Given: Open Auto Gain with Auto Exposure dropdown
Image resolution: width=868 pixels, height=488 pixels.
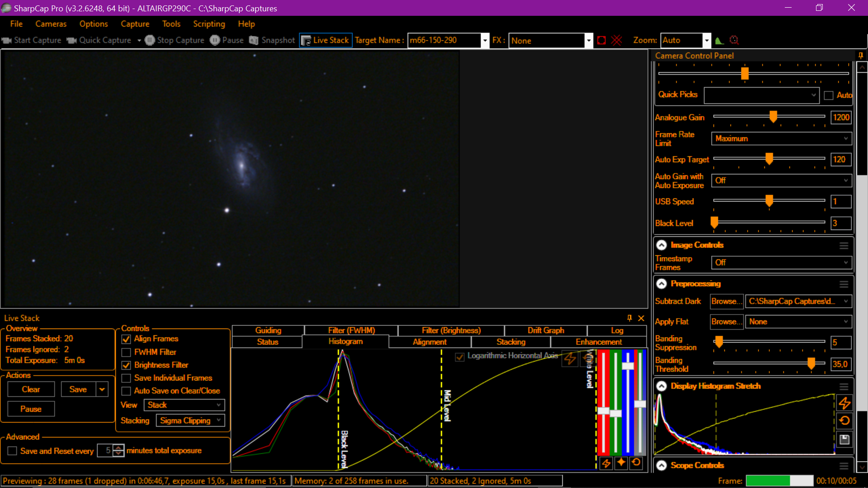Looking at the screenshot, I should tap(782, 181).
